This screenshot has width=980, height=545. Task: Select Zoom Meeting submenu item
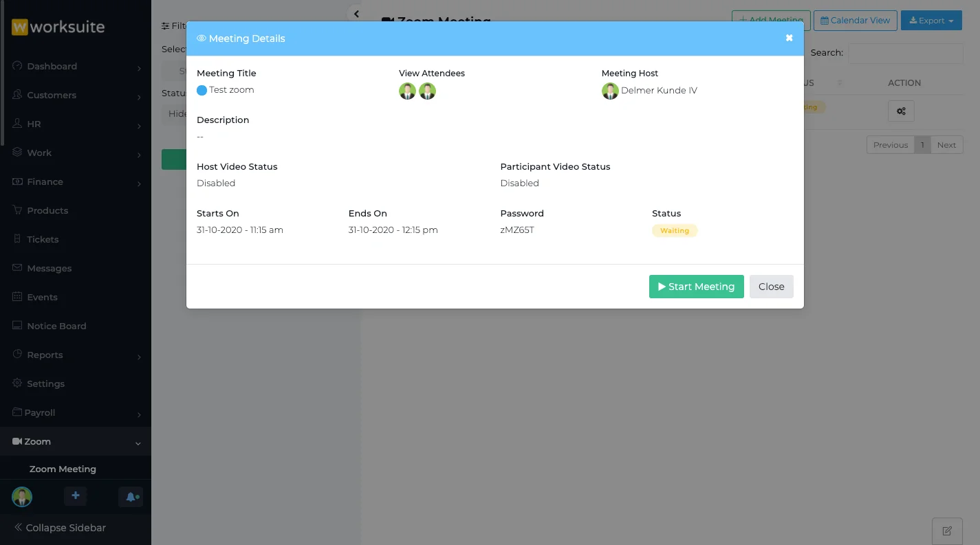(63, 469)
